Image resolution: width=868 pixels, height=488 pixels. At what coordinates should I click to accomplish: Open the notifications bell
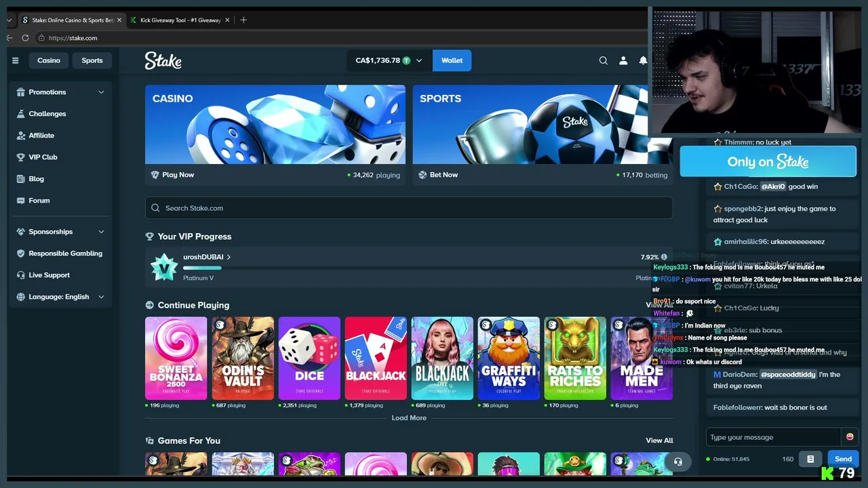(643, 60)
